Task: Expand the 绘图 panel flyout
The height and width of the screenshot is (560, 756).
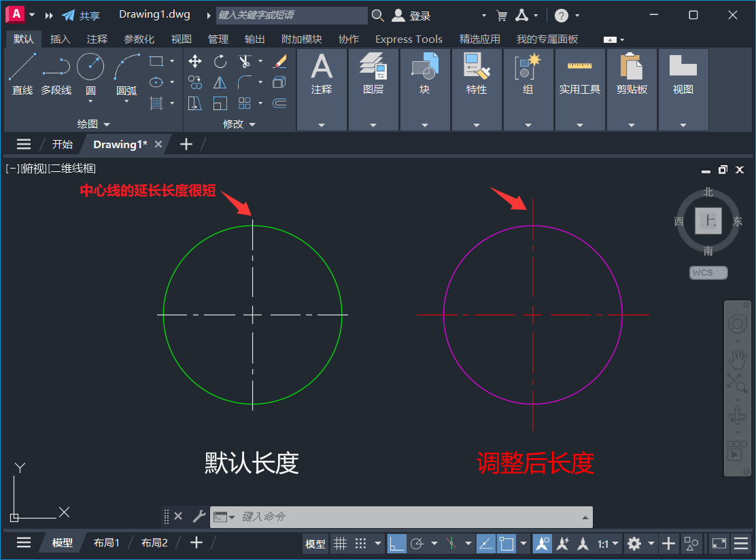Action: 107,124
